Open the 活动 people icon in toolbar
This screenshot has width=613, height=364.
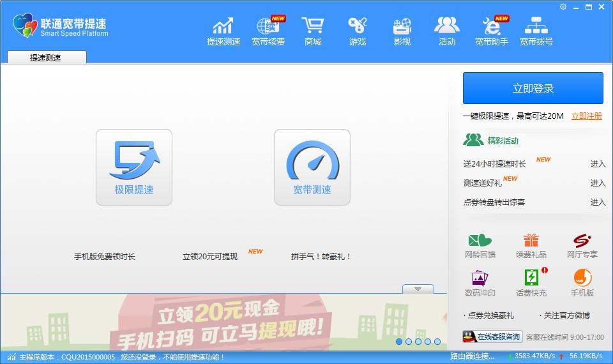(447, 31)
